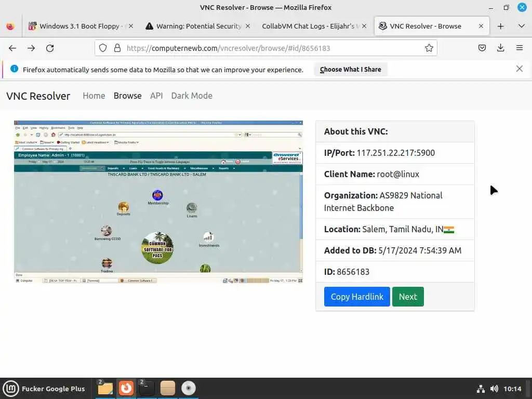The image size is (532, 399).
Task: Click the VNC screenshot thumbnail
Action: [x=158, y=202]
